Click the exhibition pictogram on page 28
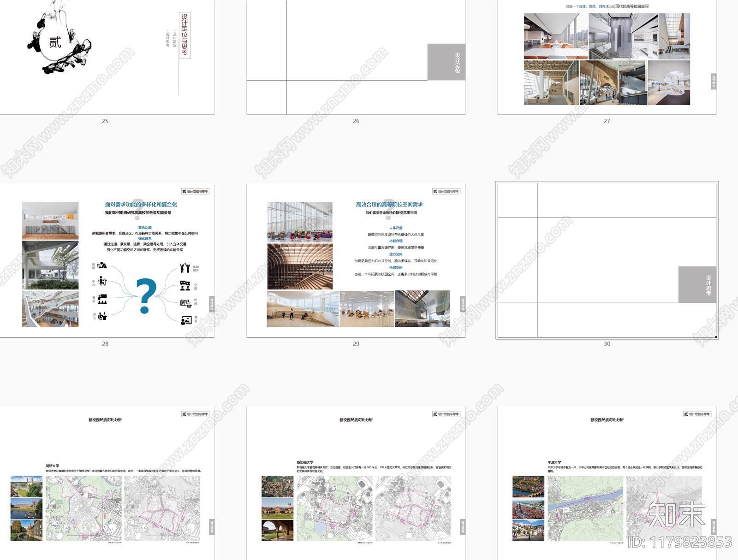Screen dimensions: 738x560 tap(186, 320)
